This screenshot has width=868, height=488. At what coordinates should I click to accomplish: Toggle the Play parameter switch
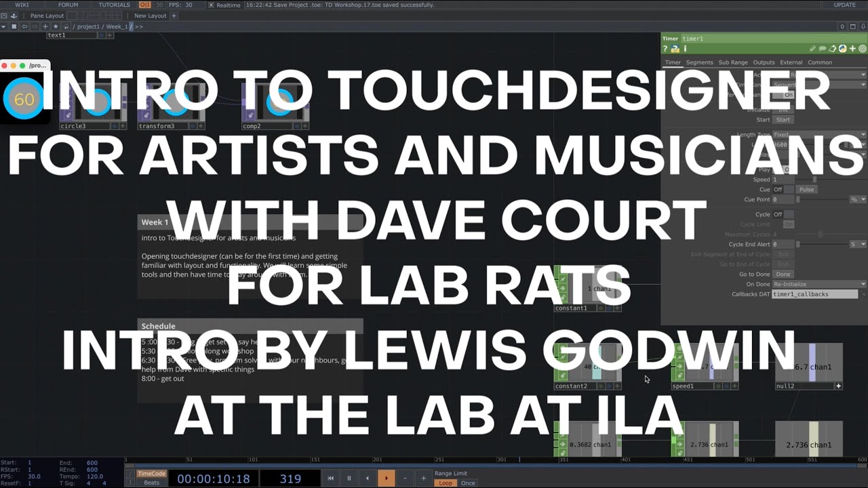[x=783, y=169]
